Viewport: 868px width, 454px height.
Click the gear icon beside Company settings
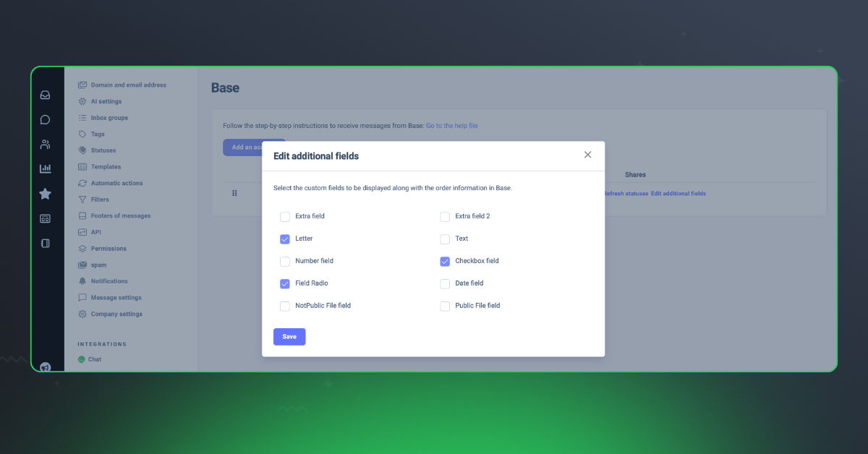tap(82, 314)
